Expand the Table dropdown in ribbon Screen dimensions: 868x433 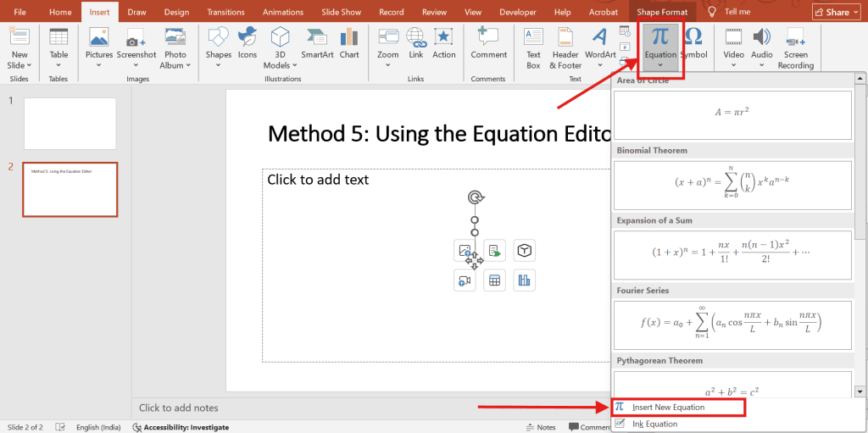[58, 65]
